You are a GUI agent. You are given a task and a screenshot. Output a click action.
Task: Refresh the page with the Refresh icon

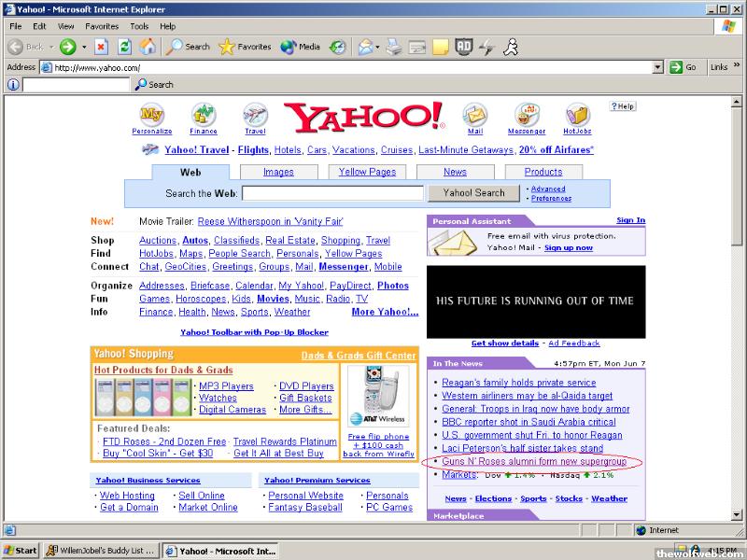pos(124,47)
